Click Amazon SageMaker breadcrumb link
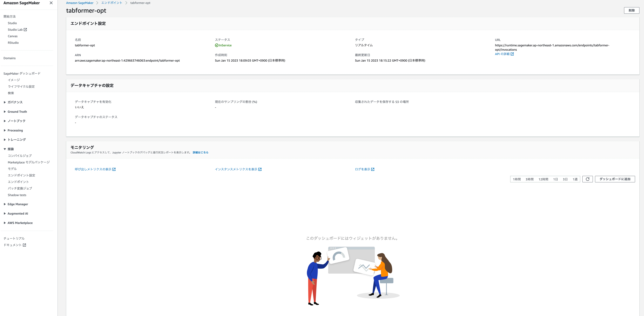The image size is (644, 316). click(80, 3)
